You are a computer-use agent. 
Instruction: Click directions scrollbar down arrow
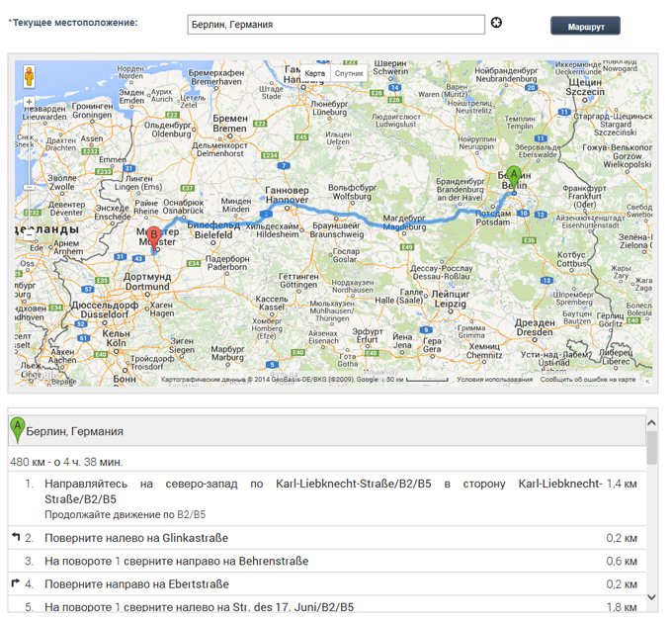(x=652, y=597)
